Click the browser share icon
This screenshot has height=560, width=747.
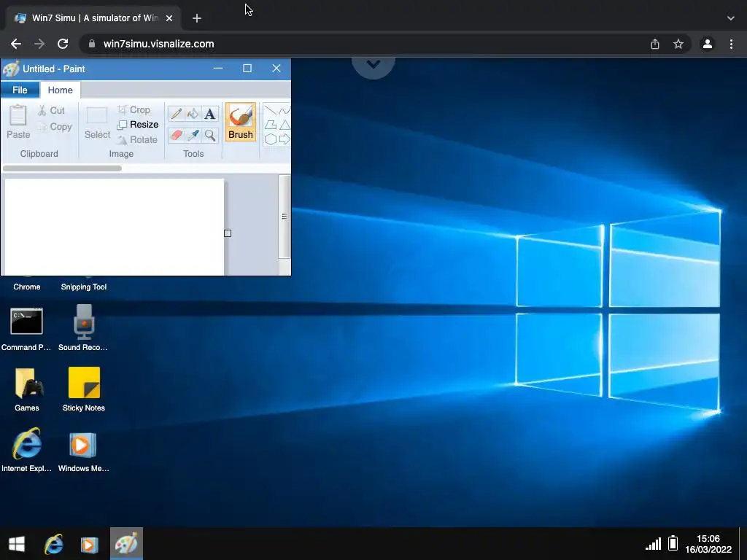(655, 44)
